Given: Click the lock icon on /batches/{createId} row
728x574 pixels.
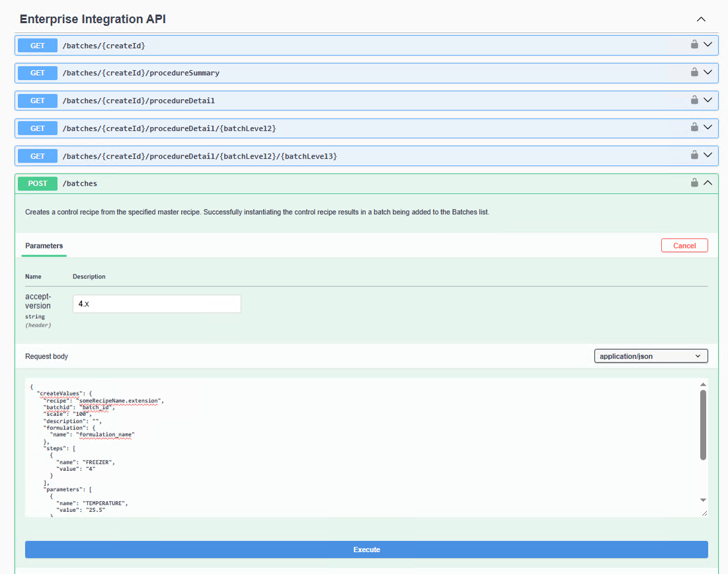Looking at the screenshot, I should point(694,44).
